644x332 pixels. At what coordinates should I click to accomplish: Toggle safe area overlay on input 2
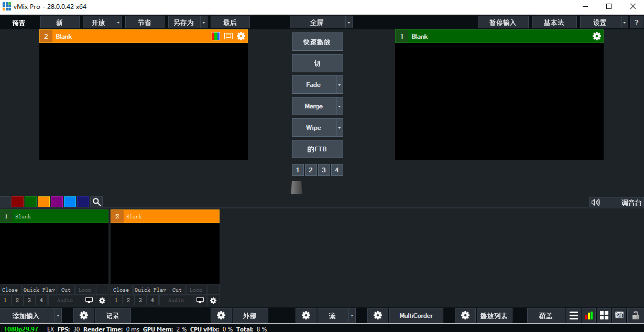[x=228, y=36]
